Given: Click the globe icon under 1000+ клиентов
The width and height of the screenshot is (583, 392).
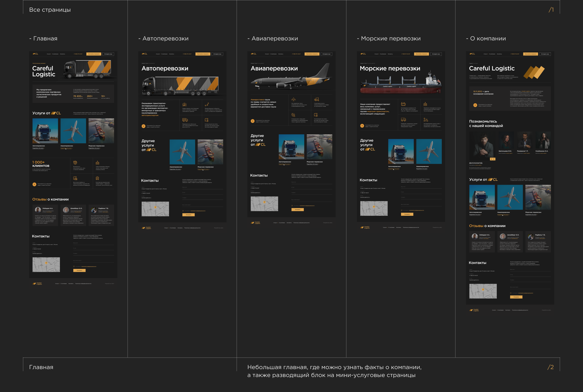Looking at the screenshot, I should (x=75, y=163).
